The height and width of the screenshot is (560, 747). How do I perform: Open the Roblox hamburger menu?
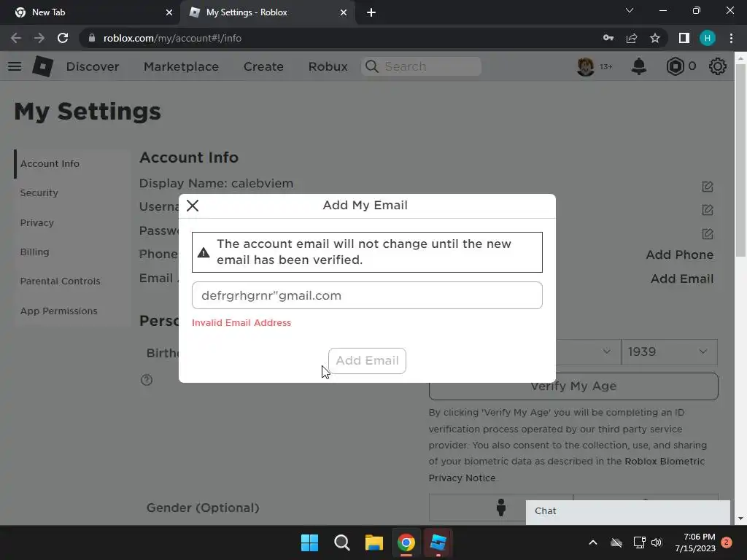pyautogui.click(x=15, y=66)
